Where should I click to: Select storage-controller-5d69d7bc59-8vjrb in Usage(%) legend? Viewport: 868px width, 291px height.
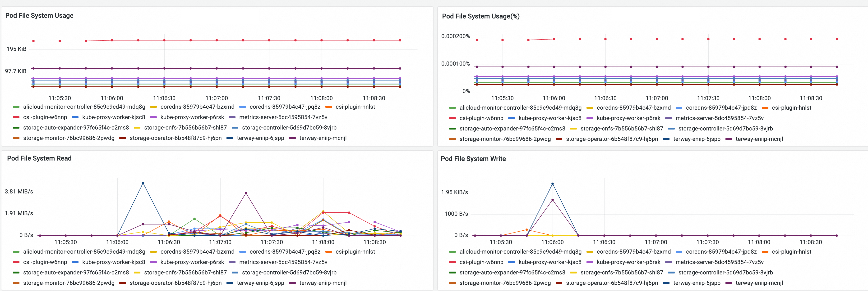point(725,129)
